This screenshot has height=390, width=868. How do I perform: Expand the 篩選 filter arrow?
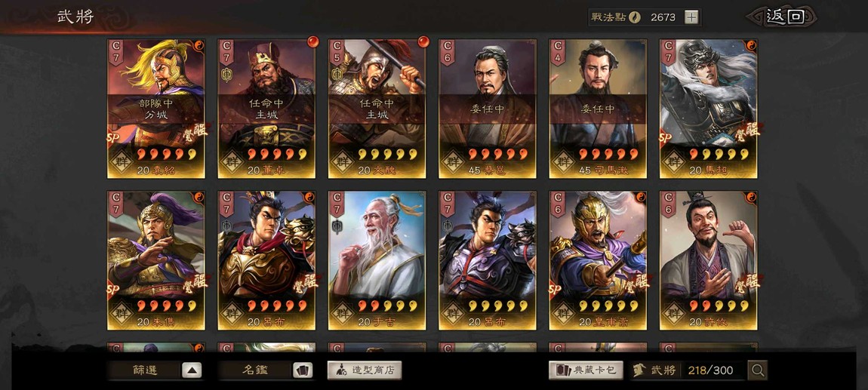pos(192,370)
